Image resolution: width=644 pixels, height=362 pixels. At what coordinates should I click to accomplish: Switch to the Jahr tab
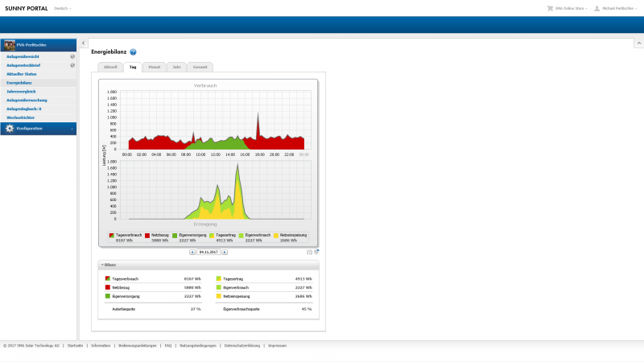176,67
